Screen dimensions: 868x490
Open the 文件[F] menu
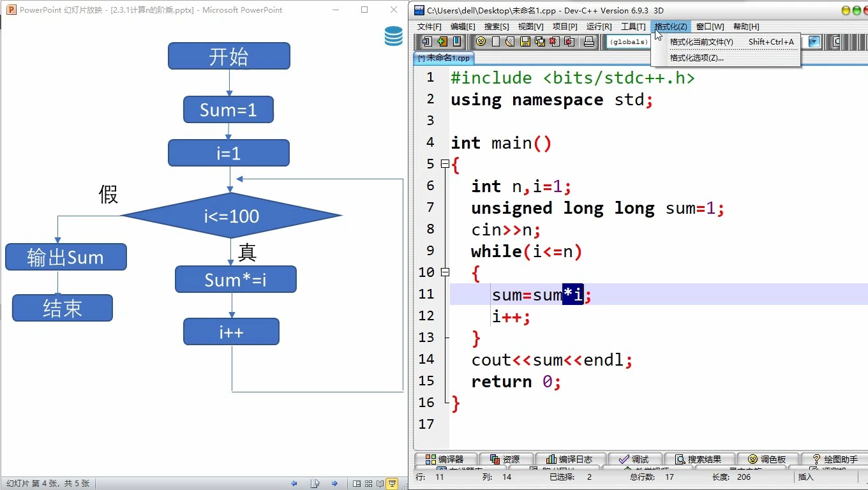430,27
